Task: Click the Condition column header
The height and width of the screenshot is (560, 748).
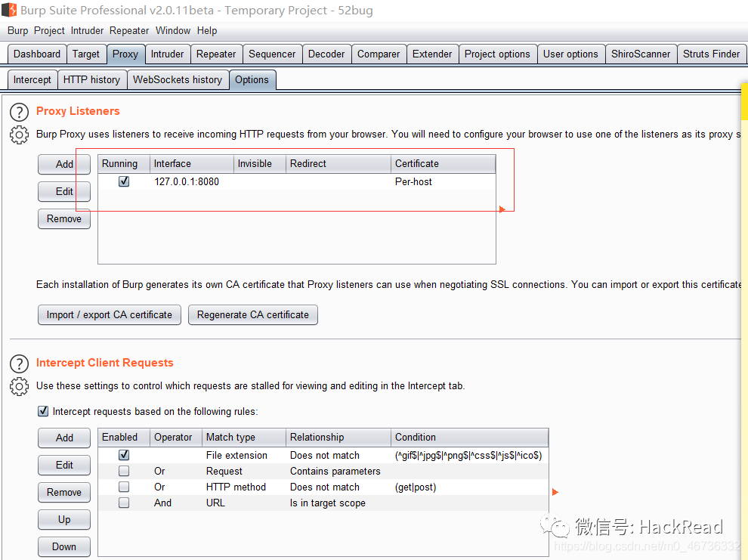Action: coord(469,437)
